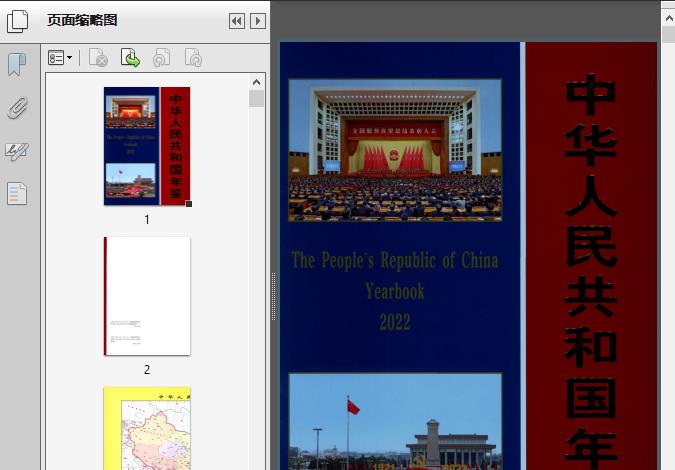
Task: Click the 页面缩略图 panel title
Action: pos(82,20)
